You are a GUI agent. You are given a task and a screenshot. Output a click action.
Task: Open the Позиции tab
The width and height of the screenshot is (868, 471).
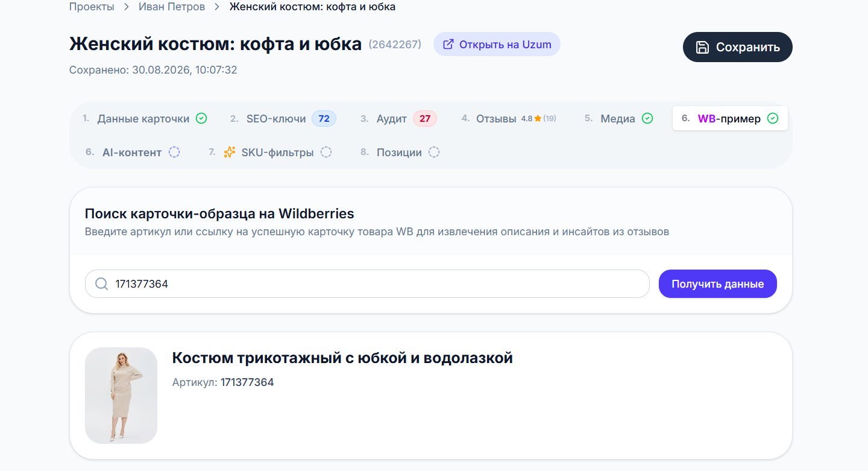tap(400, 153)
